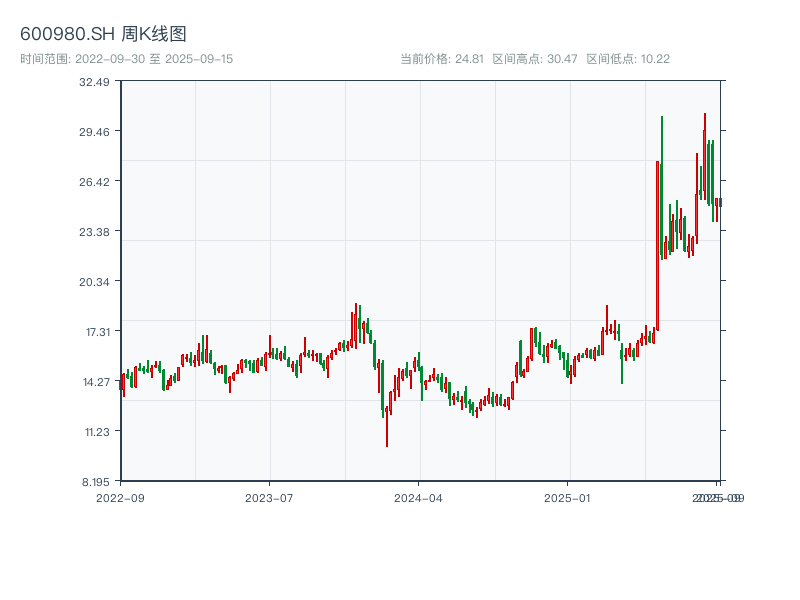Click the lowest red candlestick near 10.22
Image resolution: width=800 pixels, height=600 pixels.
click(387, 427)
